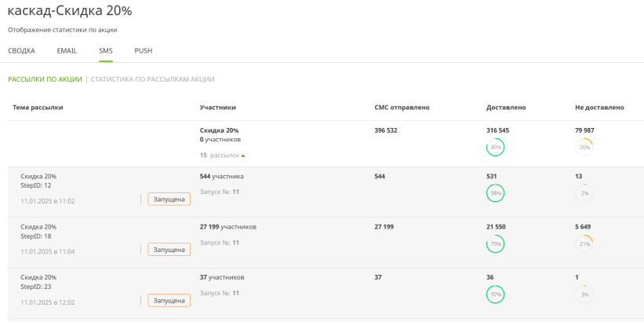Screen dimensions: 644x322
Task: Click the СМС отправлено column header
Action: [x=402, y=107]
